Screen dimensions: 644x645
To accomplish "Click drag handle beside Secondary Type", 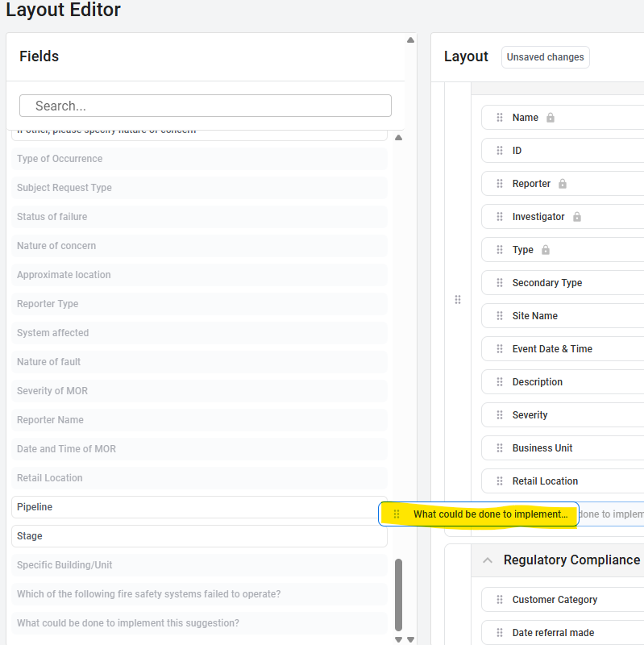I will click(x=500, y=283).
